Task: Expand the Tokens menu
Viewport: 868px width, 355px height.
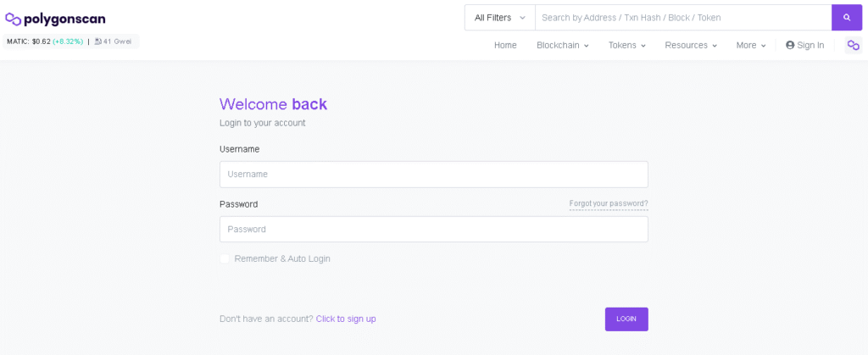Action: coord(626,46)
